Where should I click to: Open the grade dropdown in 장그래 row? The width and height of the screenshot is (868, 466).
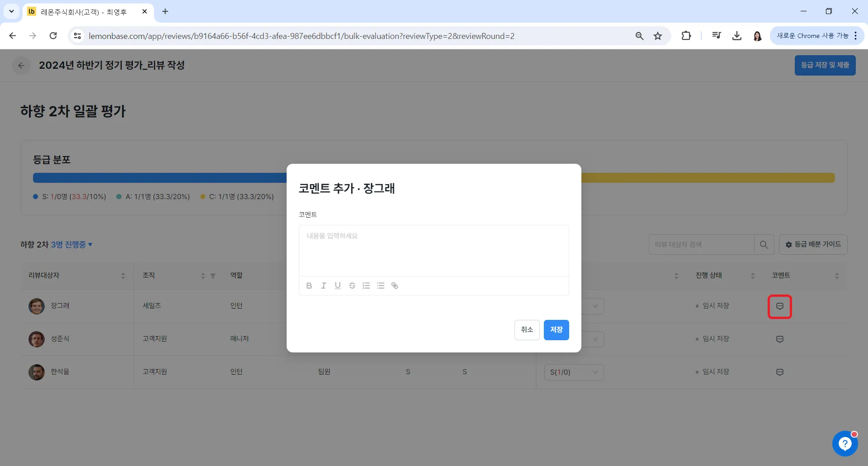coord(592,306)
